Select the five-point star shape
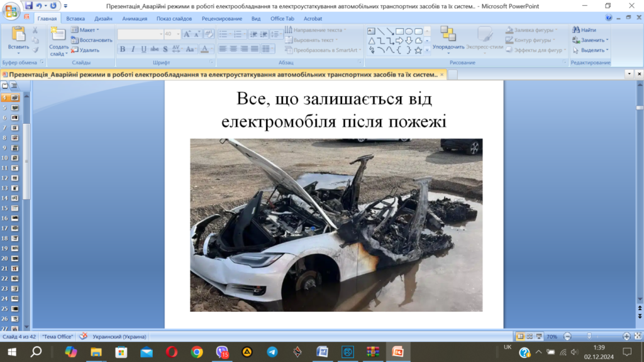The height and width of the screenshot is (362, 644). coord(418,50)
